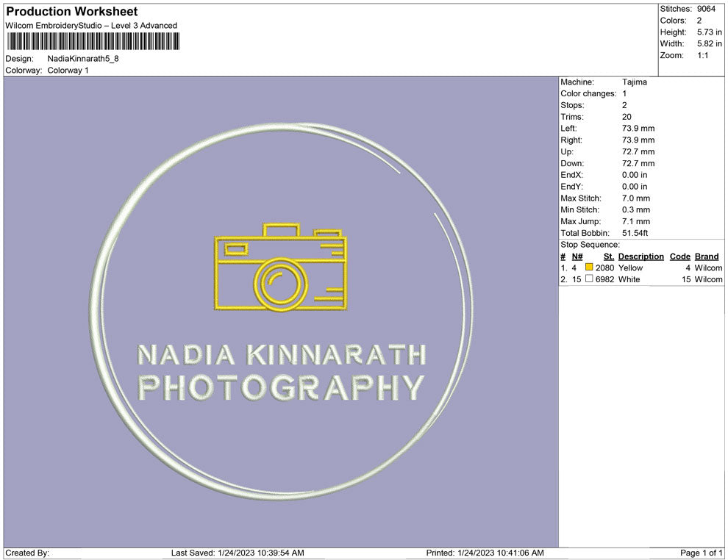Click the PHOTOGRAPHY embroidered text
This screenshot has width=728, height=560.
[x=282, y=387]
